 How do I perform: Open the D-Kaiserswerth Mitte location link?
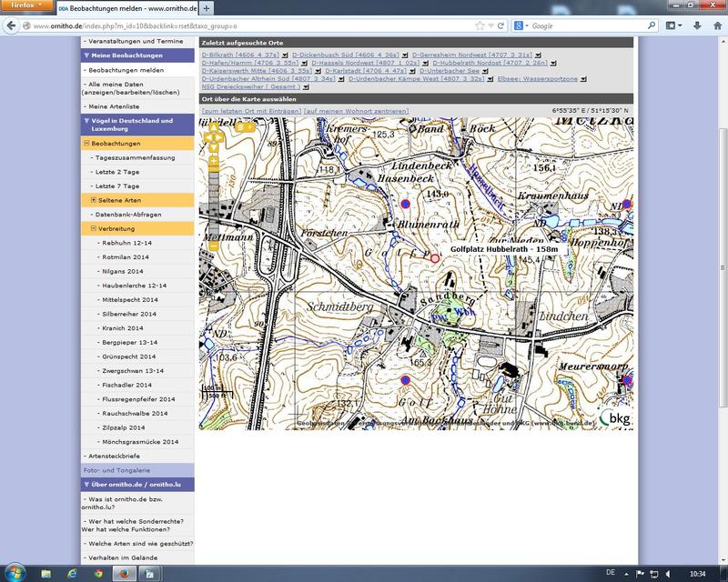257,71
